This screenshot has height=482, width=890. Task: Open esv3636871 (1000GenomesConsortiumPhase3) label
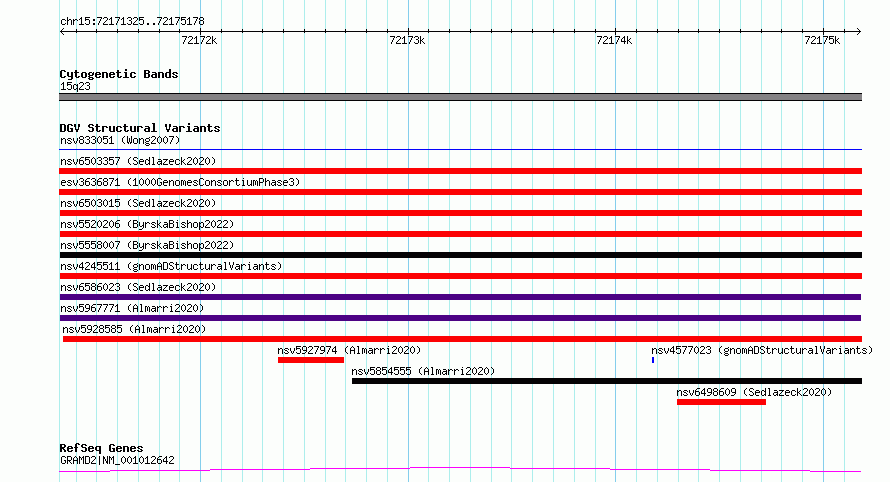(180, 182)
